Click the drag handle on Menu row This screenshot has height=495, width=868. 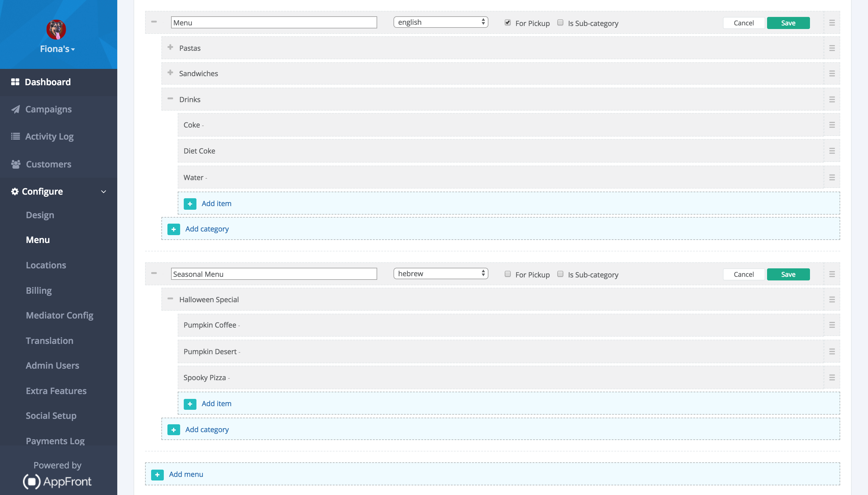832,23
